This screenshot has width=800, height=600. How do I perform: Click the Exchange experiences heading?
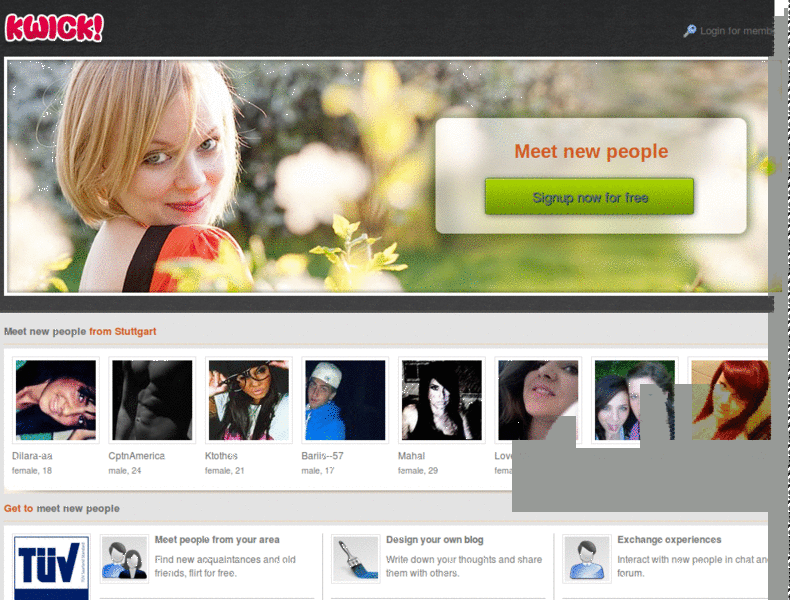669,540
